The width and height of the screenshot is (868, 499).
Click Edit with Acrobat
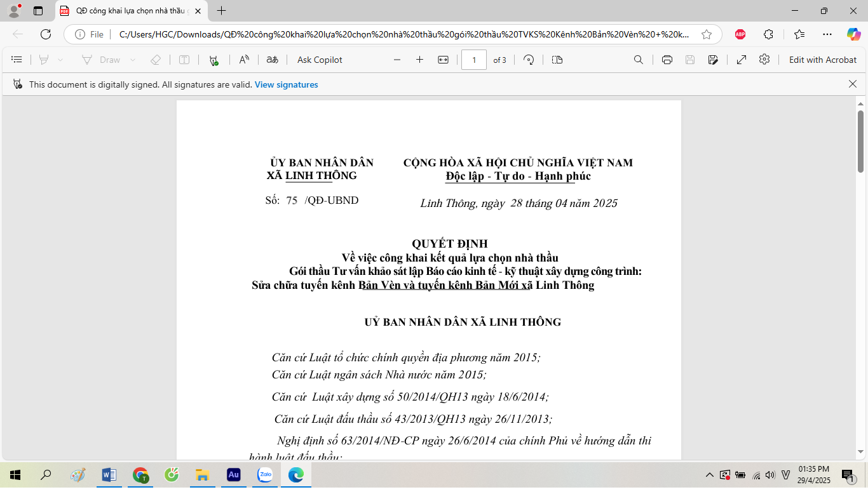(x=823, y=60)
